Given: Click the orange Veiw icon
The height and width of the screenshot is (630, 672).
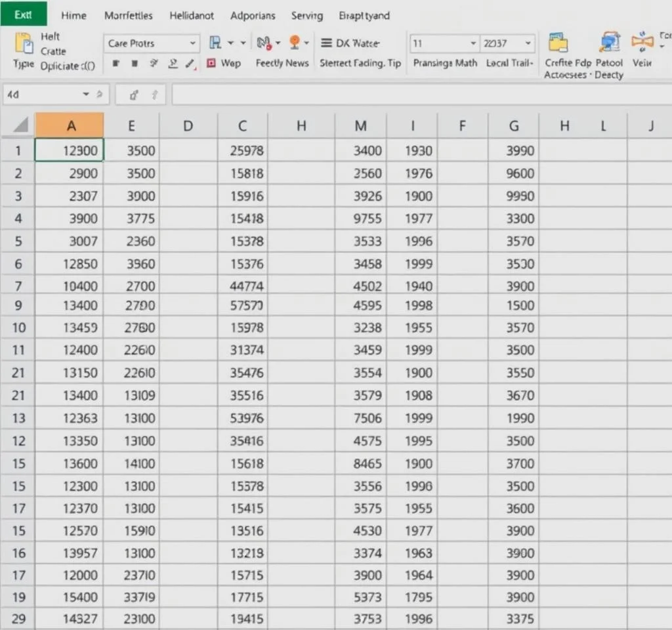Looking at the screenshot, I should (642, 42).
